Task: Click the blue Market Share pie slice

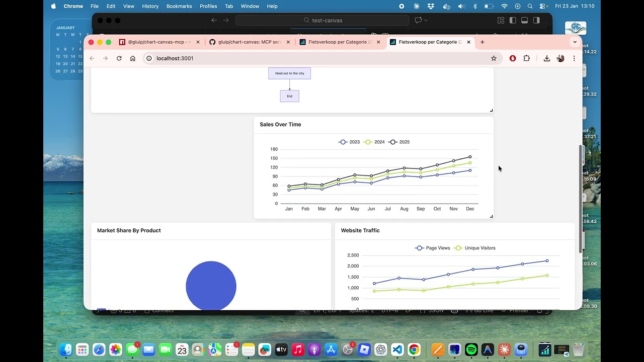Action: (x=211, y=286)
